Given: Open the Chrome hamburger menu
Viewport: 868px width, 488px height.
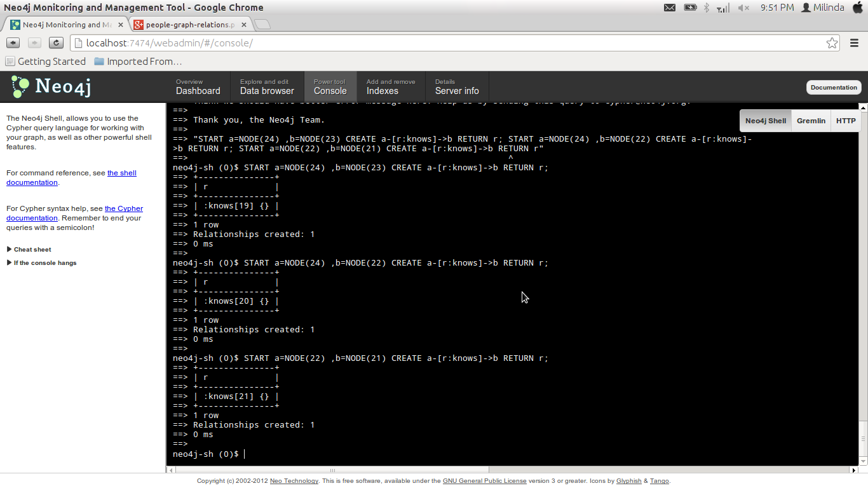Looking at the screenshot, I should coord(853,43).
